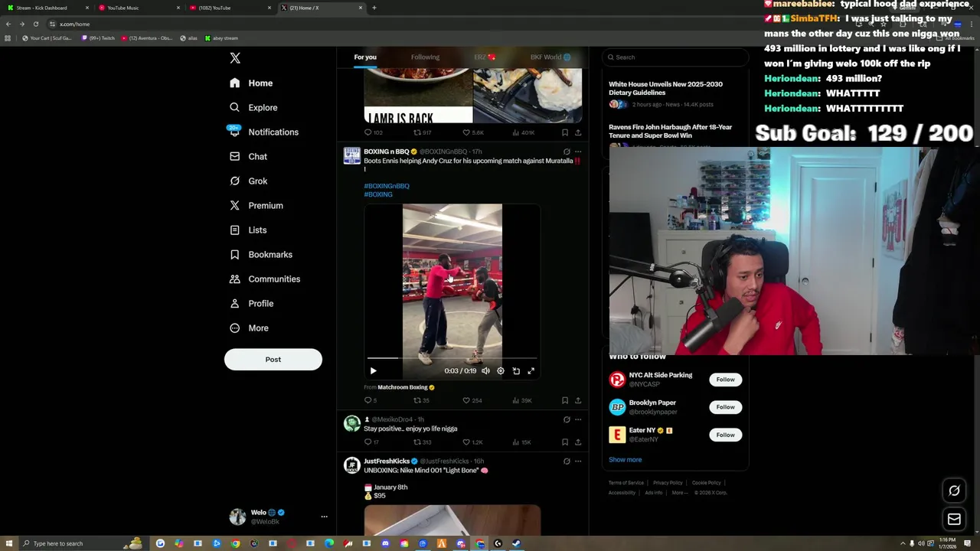This screenshot has height=551, width=980.
Task: Toggle picture-in-picture on boxing video
Action: coord(516,370)
